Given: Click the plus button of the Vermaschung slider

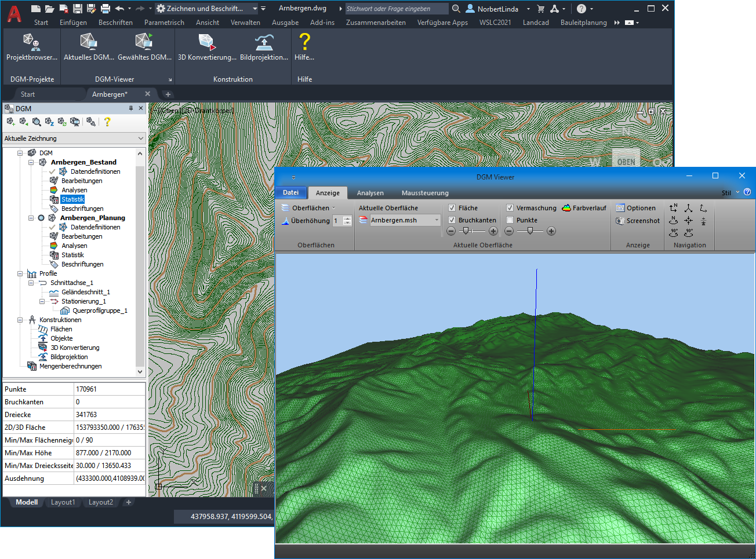Looking at the screenshot, I should (551, 231).
